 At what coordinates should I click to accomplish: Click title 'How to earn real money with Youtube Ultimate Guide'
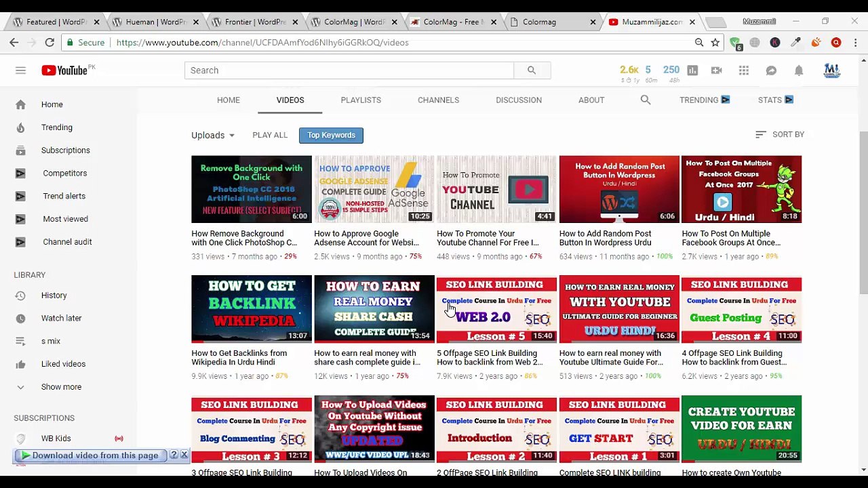point(611,358)
